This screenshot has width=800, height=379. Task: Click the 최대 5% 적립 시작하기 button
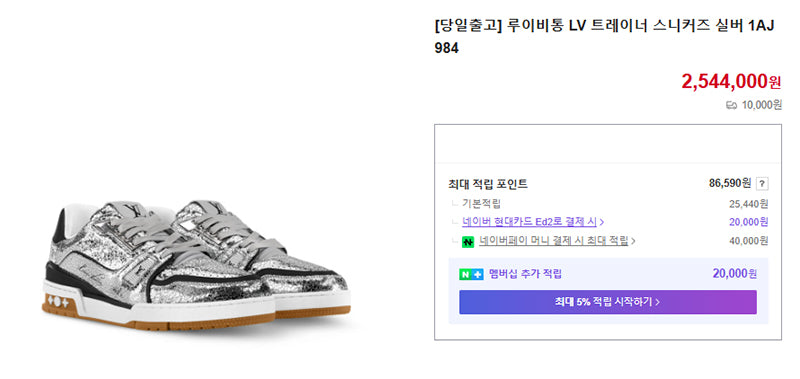tap(608, 302)
